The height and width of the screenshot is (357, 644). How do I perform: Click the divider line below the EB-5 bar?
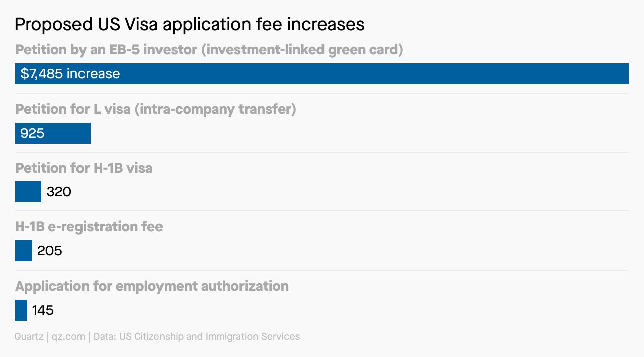322,93
